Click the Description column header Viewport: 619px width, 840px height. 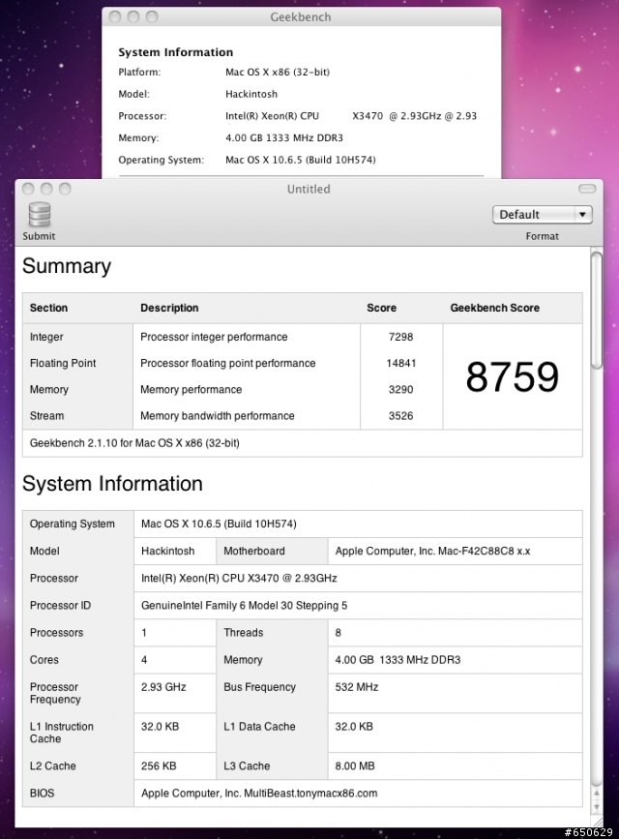coord(169,308)
